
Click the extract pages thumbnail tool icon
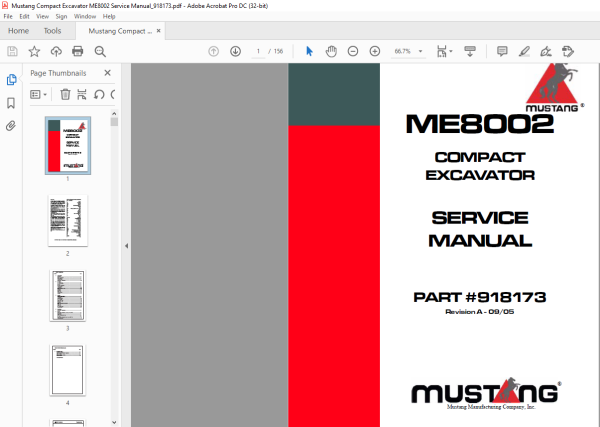[x=82, y=94]
